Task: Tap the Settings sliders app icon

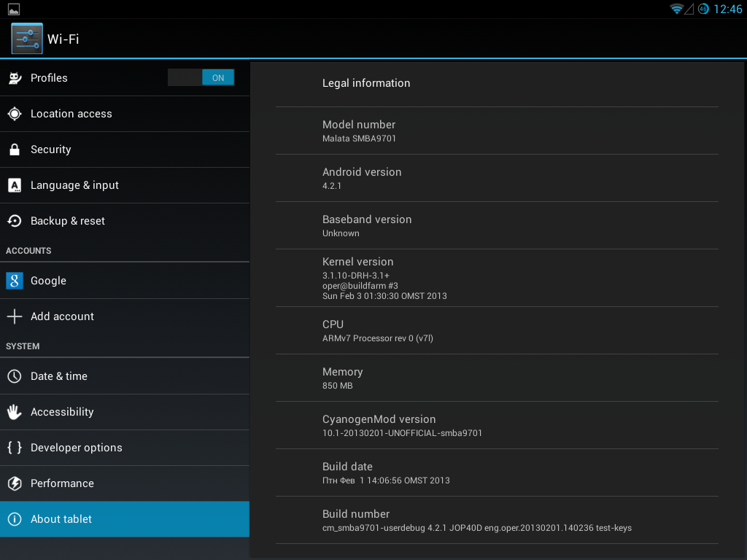Action: [27, 39]
